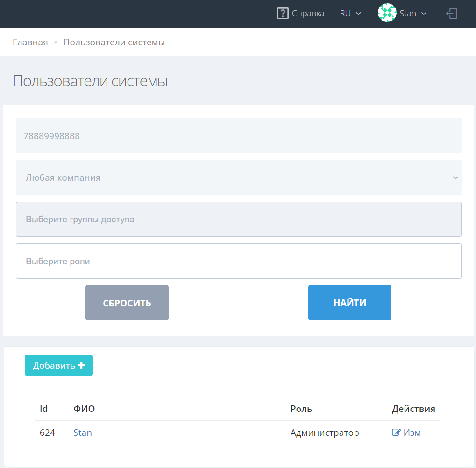Open the Справка help link text
Image resolution: width=476 pixels, height=468 pixels.
[308, 14]
